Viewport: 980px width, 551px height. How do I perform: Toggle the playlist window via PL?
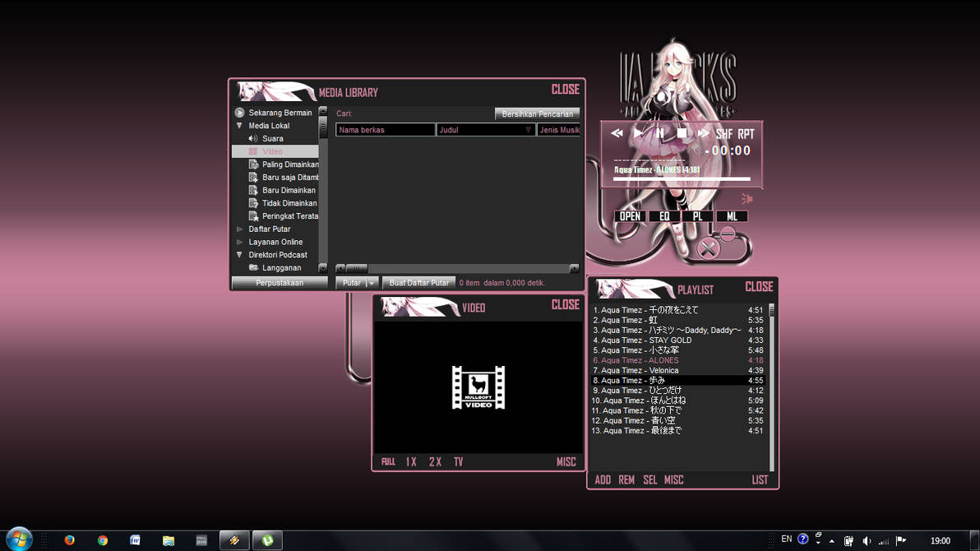tap(698, 216)
